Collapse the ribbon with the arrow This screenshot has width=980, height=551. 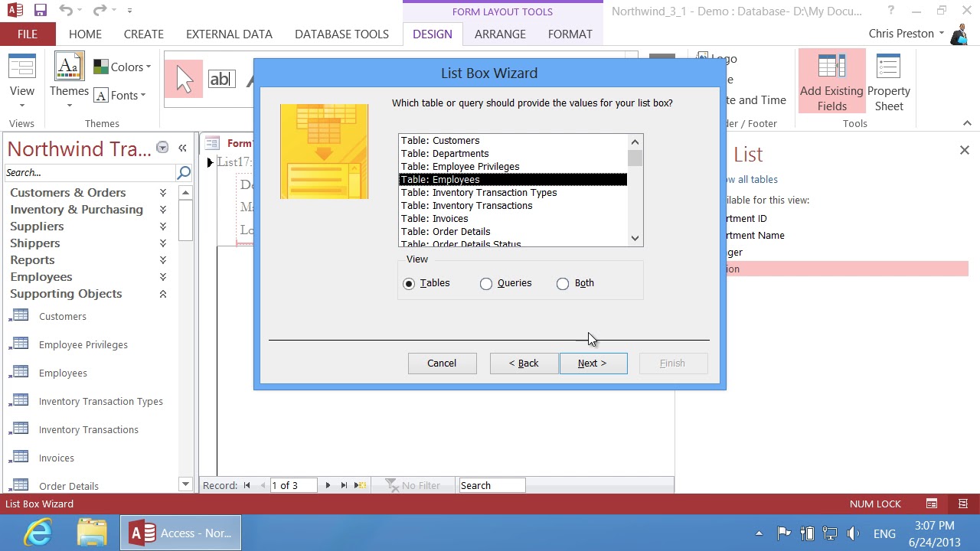click(x=967, y=123)
